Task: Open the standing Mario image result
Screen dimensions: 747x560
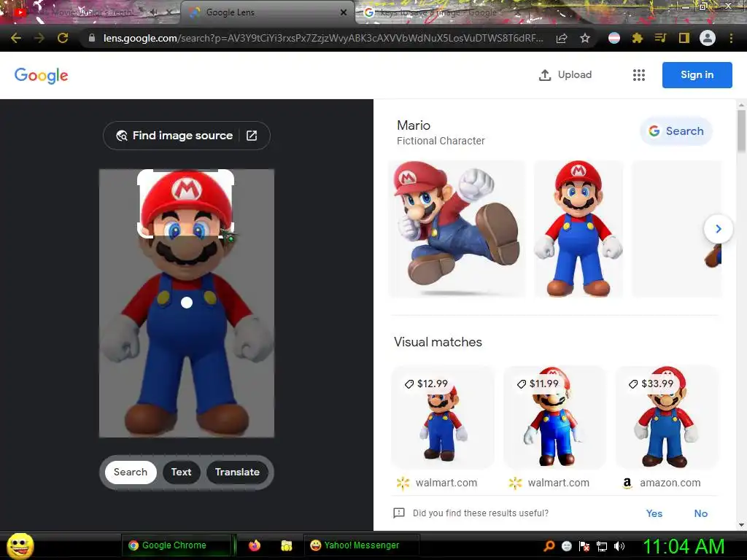Action: [578, 229]
